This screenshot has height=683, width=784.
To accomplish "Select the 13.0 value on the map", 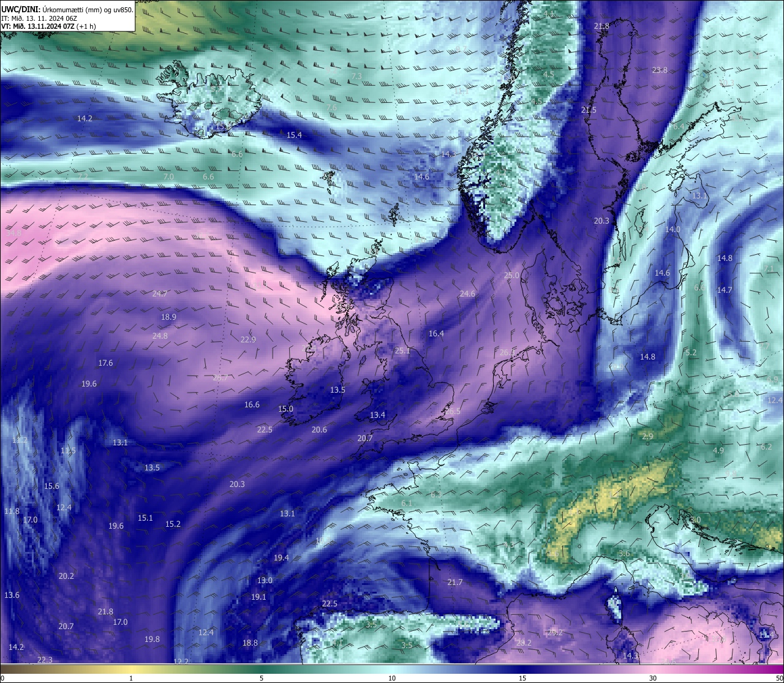I will [x=265, y=581].
